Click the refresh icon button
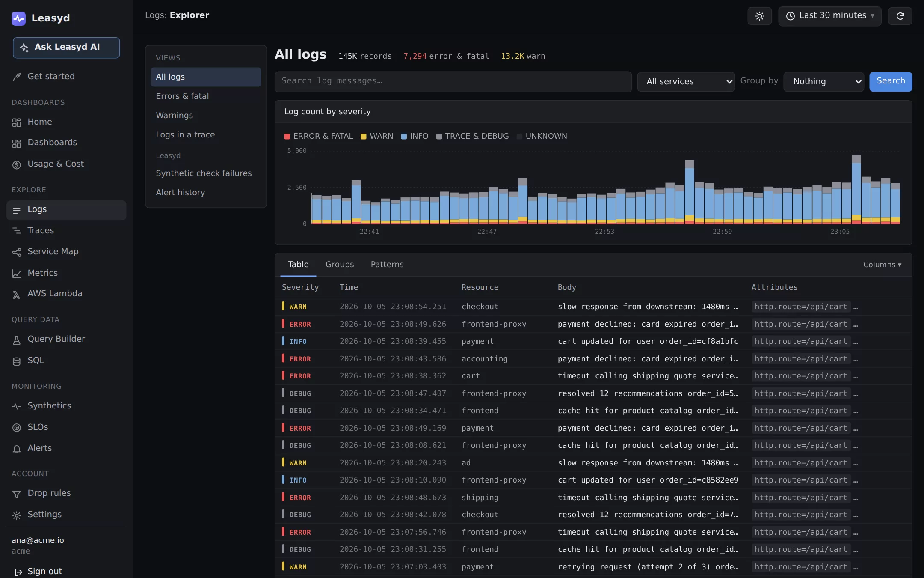This screenshot has width=924, height=578. (900, 16)
